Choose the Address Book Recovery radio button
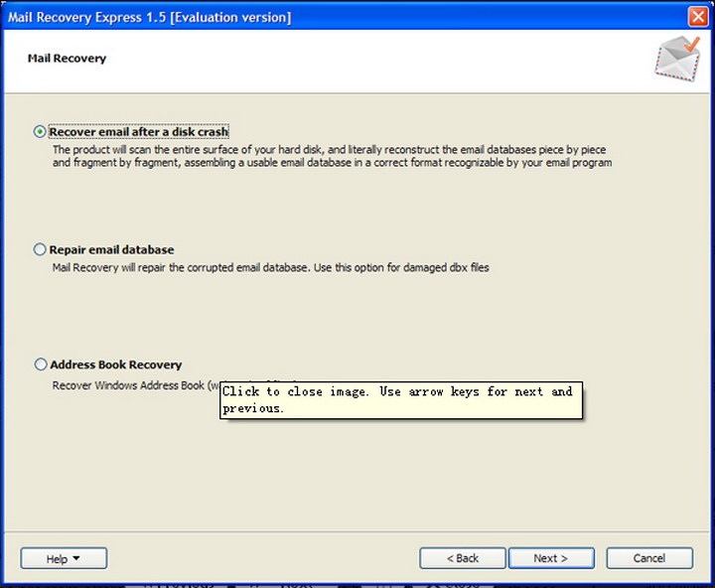The image size is (715, 588). tap(41, 365)
